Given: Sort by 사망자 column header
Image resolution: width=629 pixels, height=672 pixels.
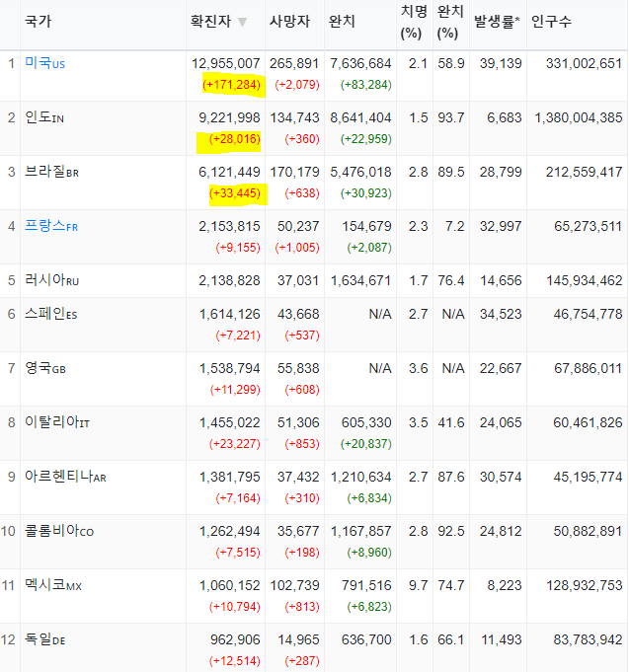Looking at the screenshot, I should (x=290, y=21).
